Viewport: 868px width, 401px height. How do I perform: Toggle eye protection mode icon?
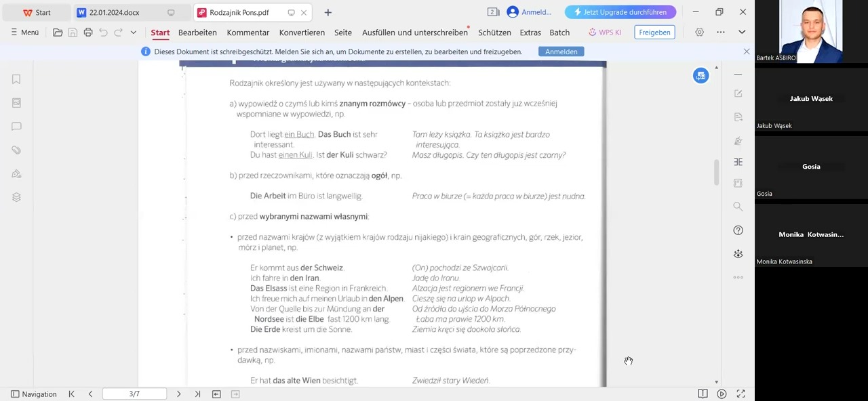(x=738, y=254)
